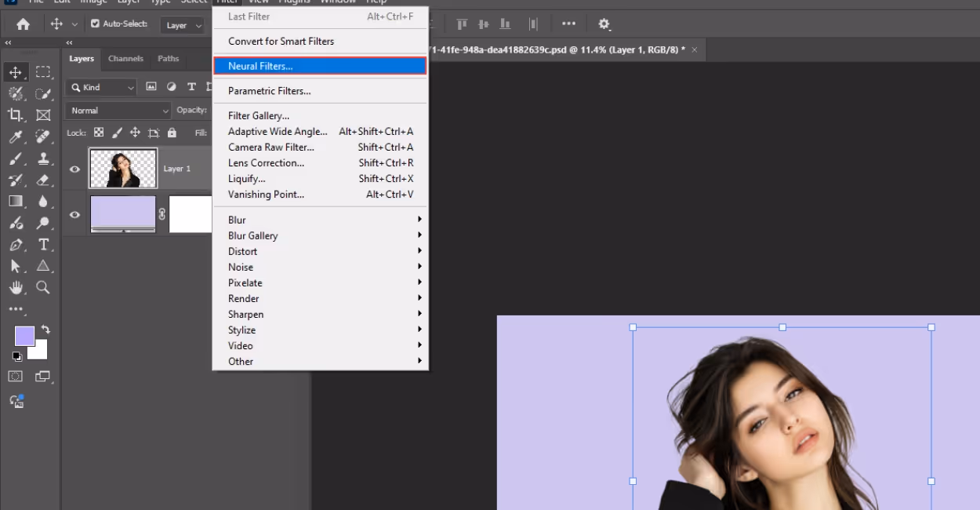This screenshot has height=510, width=980.
Task: Switch to the Channels tab
Action: tap(125, 58)
